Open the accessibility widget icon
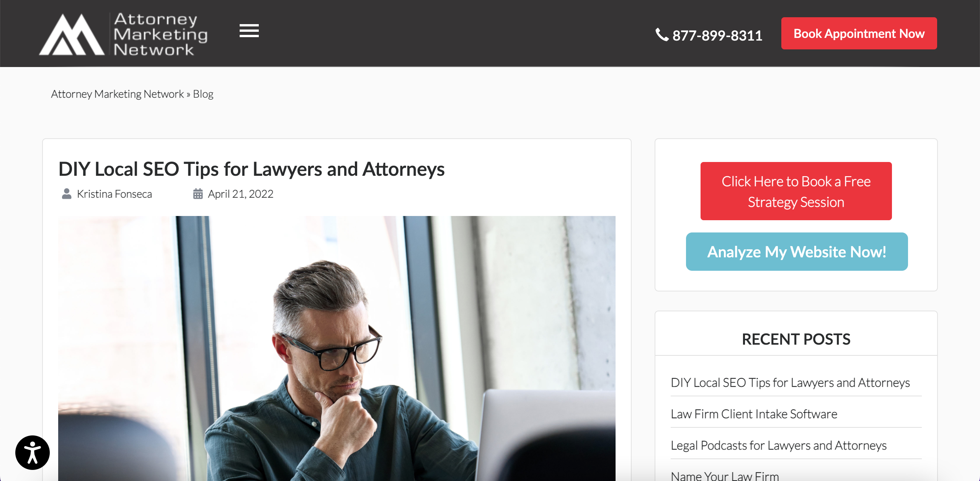Image resolution: width=980 pixels, height=481 pixels. click(33, 453)
